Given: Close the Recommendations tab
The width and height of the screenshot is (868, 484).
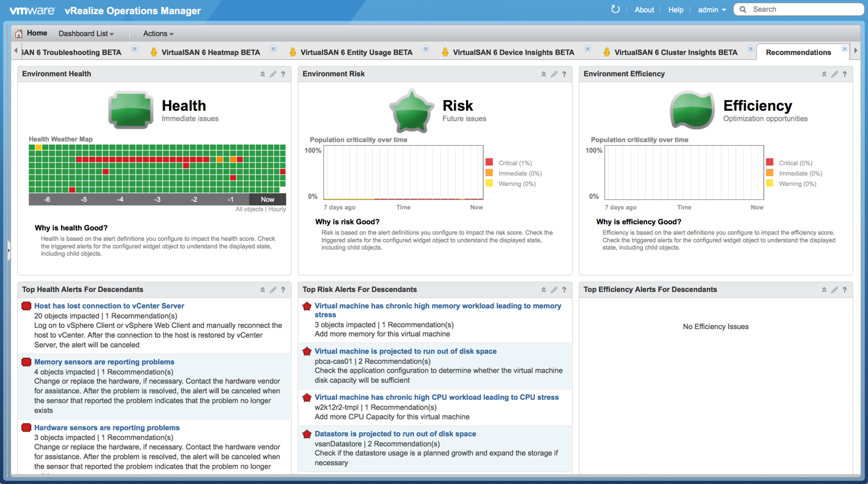Looking at the screenshot, I should pos(844,49).
